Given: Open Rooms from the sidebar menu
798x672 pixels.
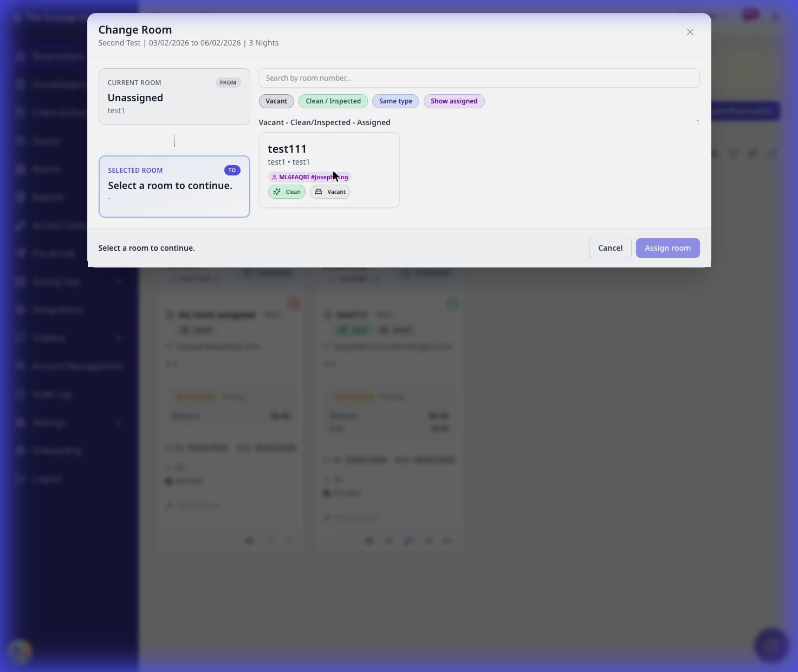Looking at the screenshot, I should [x=47, y=169].
